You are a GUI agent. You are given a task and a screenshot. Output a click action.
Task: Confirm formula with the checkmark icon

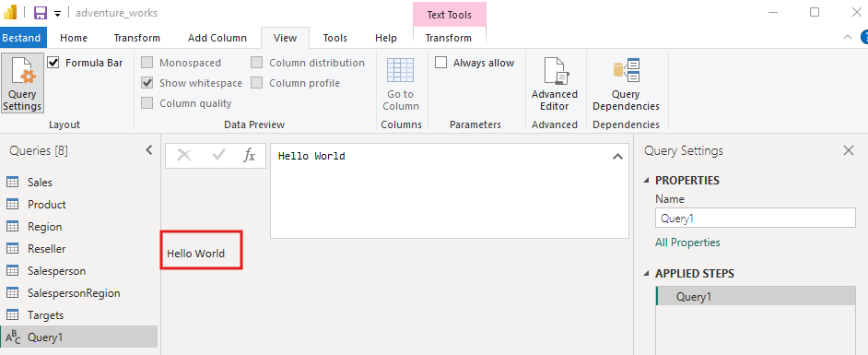point(218,156)
